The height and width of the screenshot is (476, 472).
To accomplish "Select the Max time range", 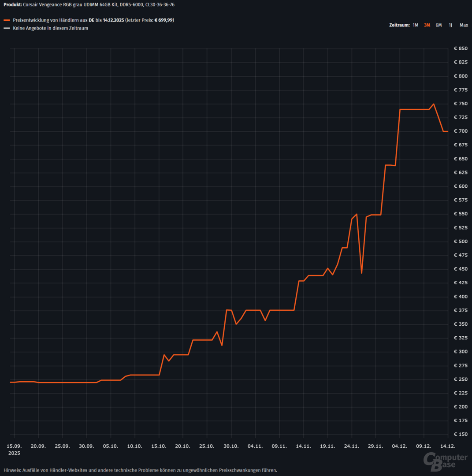I will [464, 25].
